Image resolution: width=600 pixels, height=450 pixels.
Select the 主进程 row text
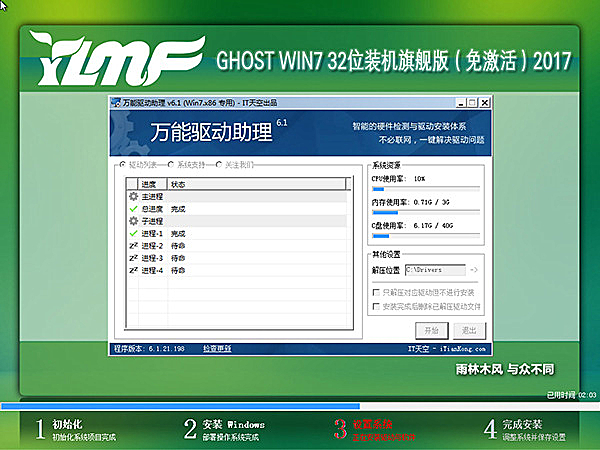[152, 197]
